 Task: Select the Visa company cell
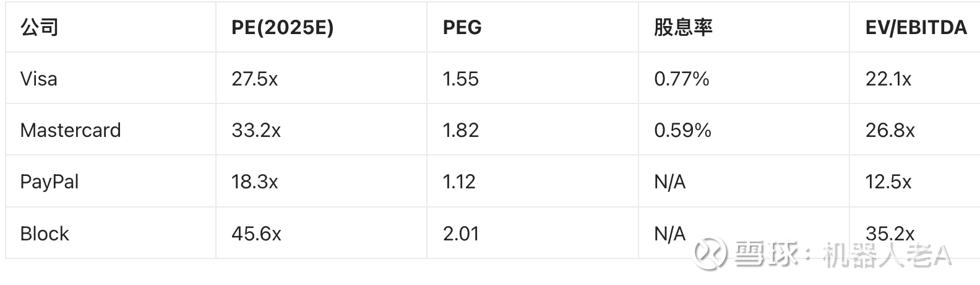(x=39, y=79)
